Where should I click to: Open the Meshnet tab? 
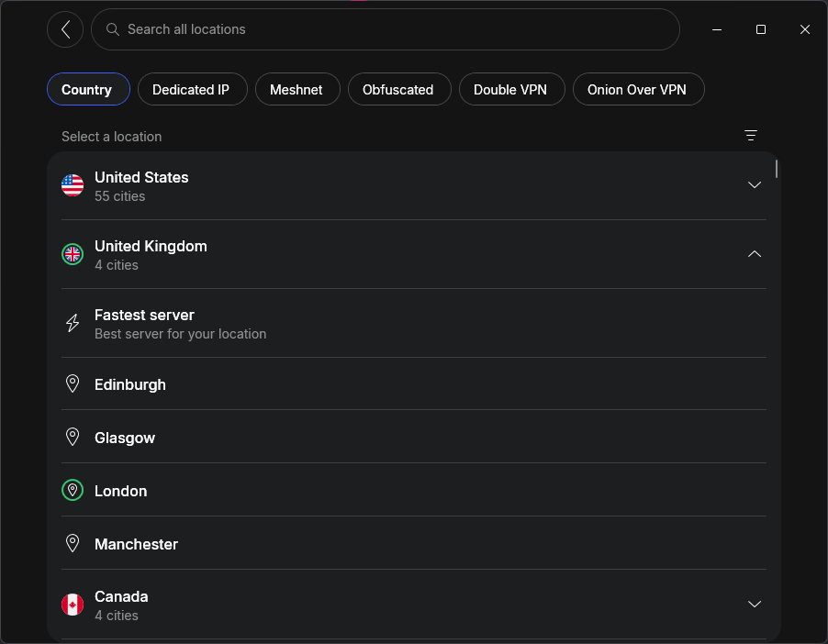297,89
